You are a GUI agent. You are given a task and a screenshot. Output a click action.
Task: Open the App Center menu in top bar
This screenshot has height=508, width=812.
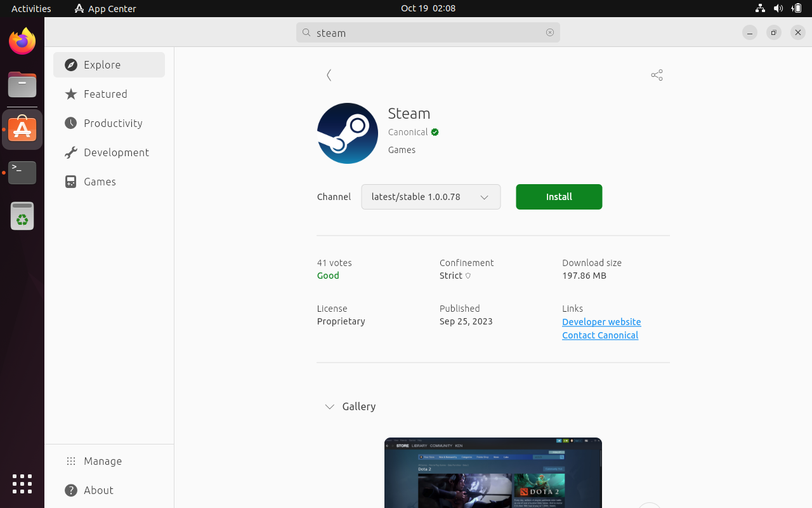pos(105,8)
